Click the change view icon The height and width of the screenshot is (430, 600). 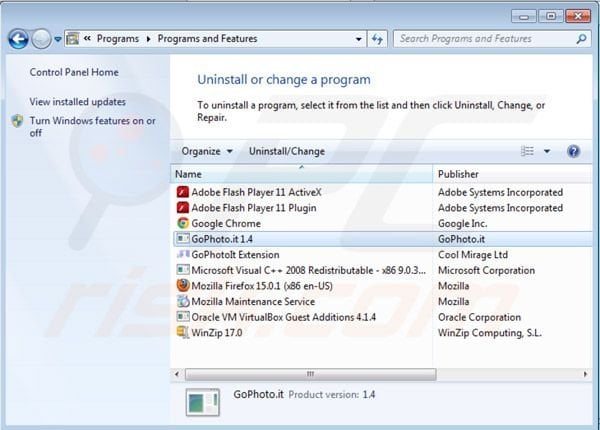click(x=527, y=151)
